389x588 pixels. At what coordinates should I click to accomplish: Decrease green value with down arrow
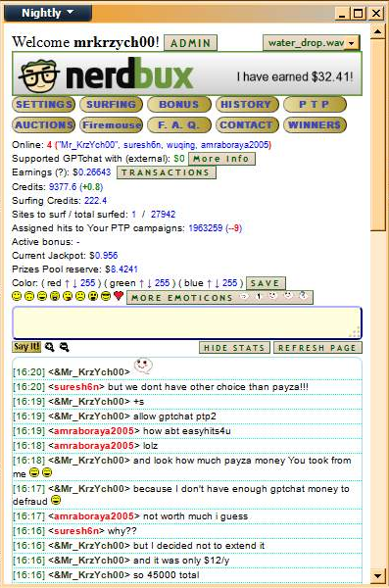[x=149, y=283]
